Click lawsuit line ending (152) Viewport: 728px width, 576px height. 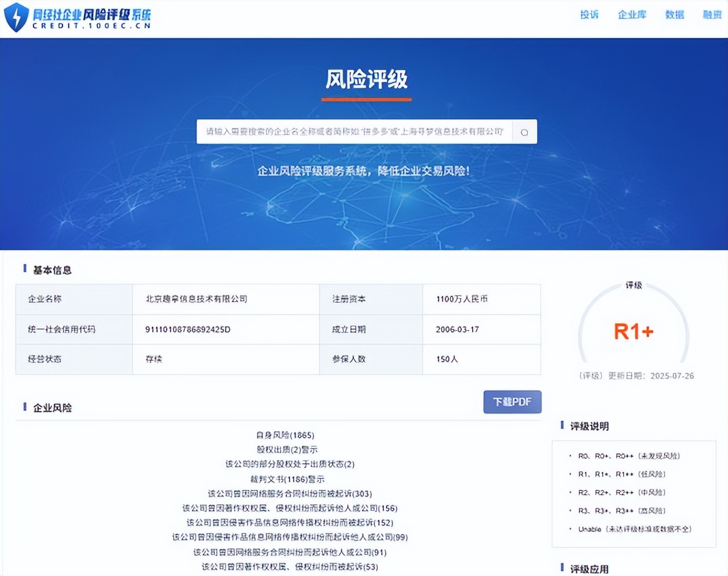[290, 522]
